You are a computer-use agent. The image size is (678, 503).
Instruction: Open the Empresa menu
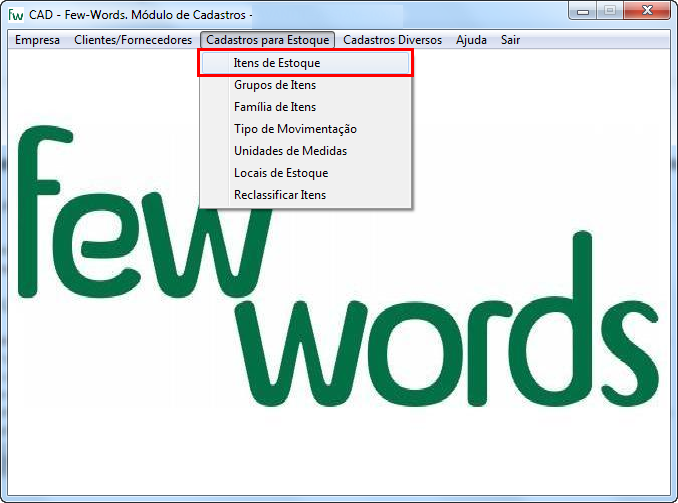pyautogui.click(x=37, y=40)
